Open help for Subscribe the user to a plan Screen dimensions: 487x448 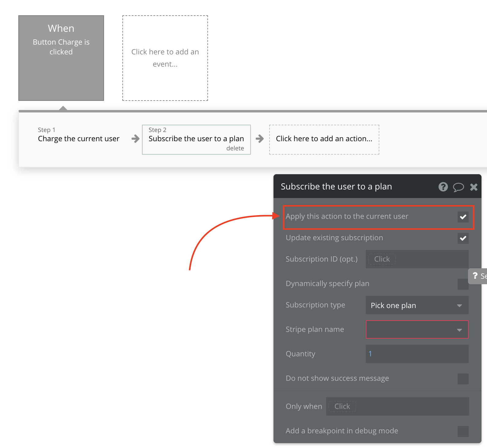(443, 187)
